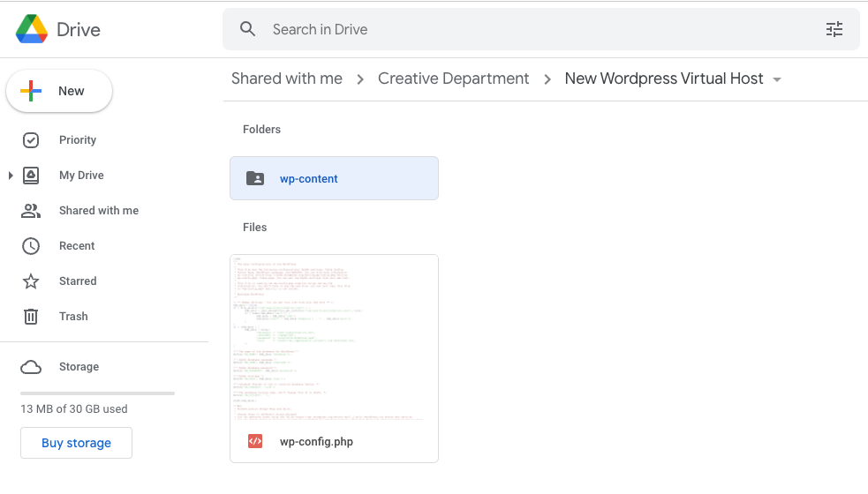Open Starred in sidebar
Viewport: 868px width, 494px height.
(x=78, y=281)
